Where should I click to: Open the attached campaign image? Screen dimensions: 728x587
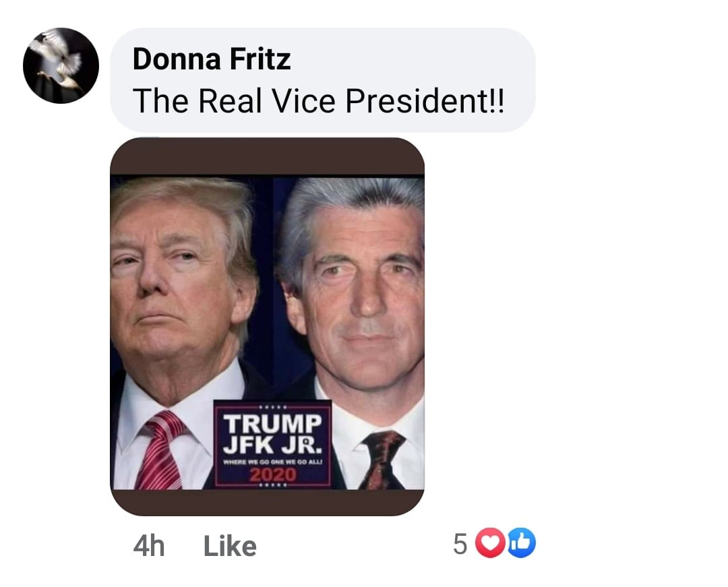[x=267, y=327]
